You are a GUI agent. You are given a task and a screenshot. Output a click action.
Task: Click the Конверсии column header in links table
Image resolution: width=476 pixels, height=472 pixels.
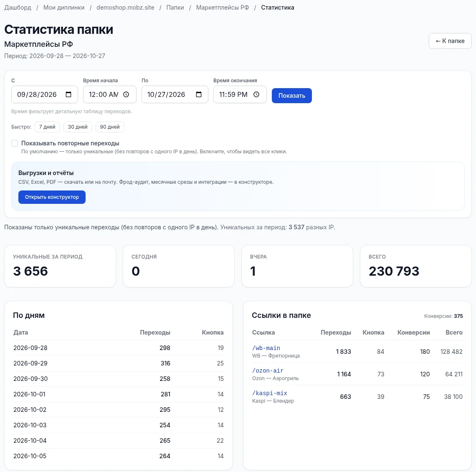(413, 332)
